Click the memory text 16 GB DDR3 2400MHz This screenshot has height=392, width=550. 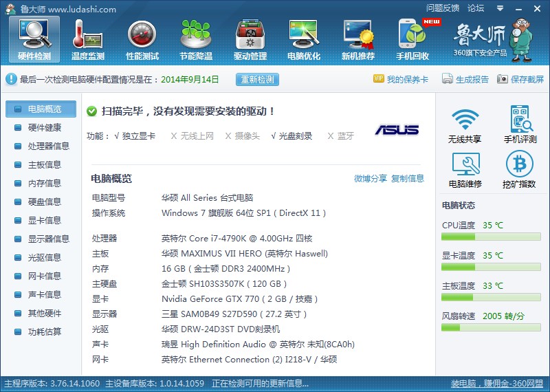(x=225, y=269)
